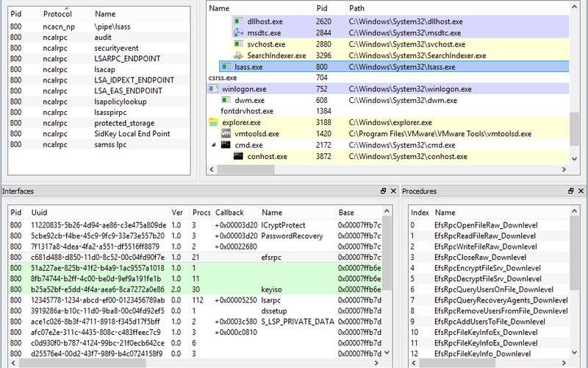Viewport: 588px width, 368px height.
Task: Click Procedures panel scroll-down arrow
Action: [575, 353]
